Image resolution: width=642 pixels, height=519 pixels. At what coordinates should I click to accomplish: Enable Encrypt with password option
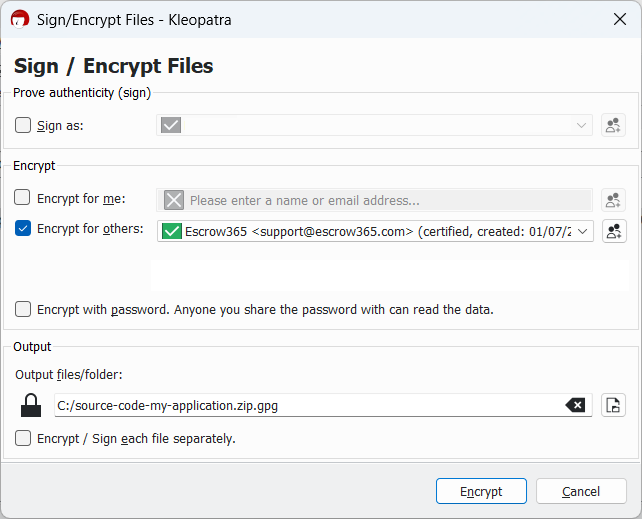point(23,309)
